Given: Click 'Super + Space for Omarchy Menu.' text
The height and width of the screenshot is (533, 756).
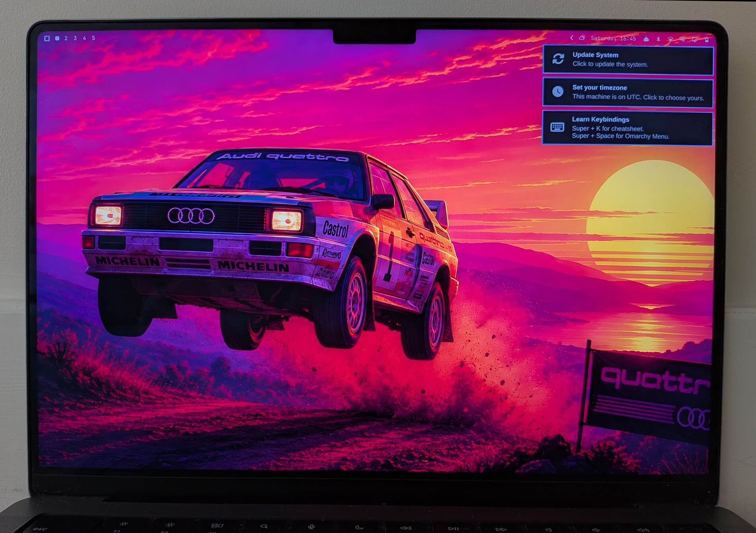Looking at the screenshot, I should pyautogui.click(x=621, y=136).
